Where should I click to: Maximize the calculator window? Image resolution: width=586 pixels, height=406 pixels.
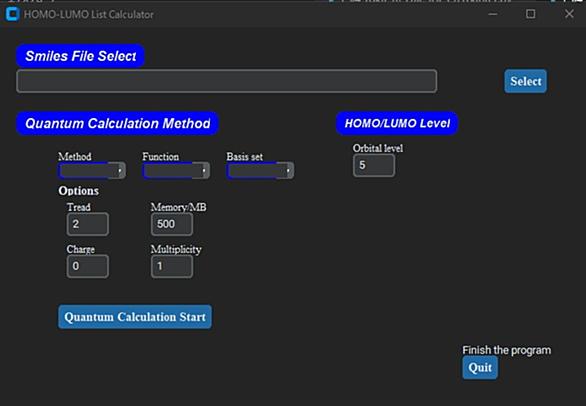pos(530,14)
